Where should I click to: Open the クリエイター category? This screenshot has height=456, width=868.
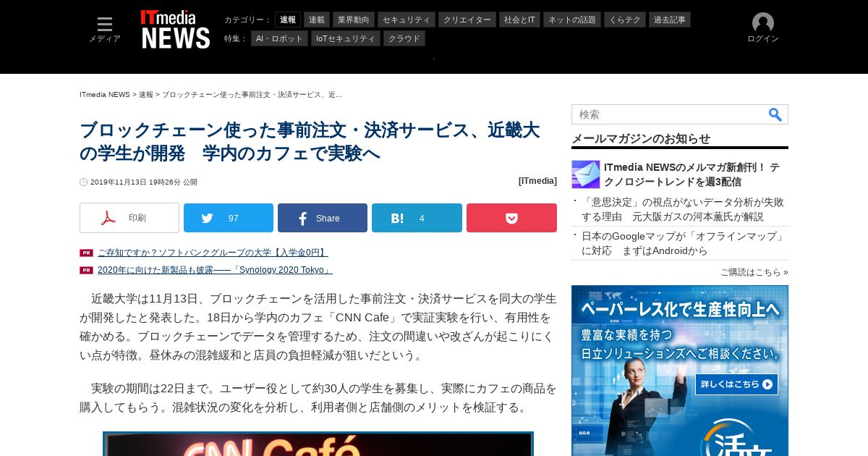click(467, 20)
